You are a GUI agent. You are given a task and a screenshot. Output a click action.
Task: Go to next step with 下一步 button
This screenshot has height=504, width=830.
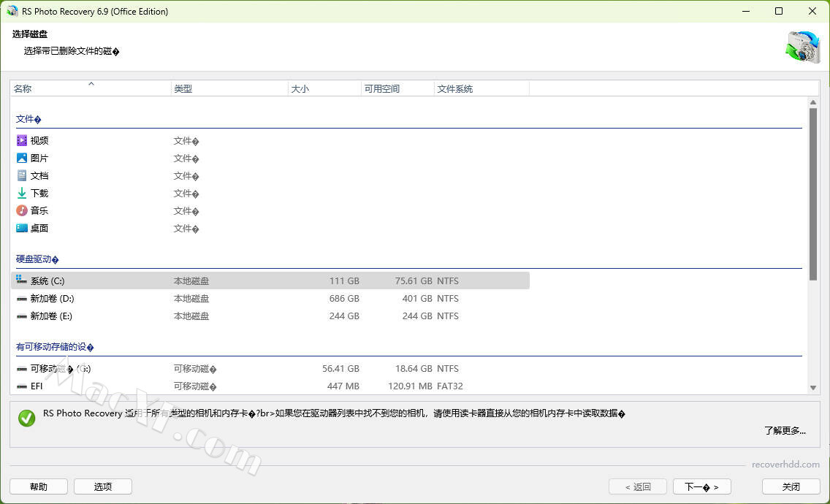coord(702,486)
